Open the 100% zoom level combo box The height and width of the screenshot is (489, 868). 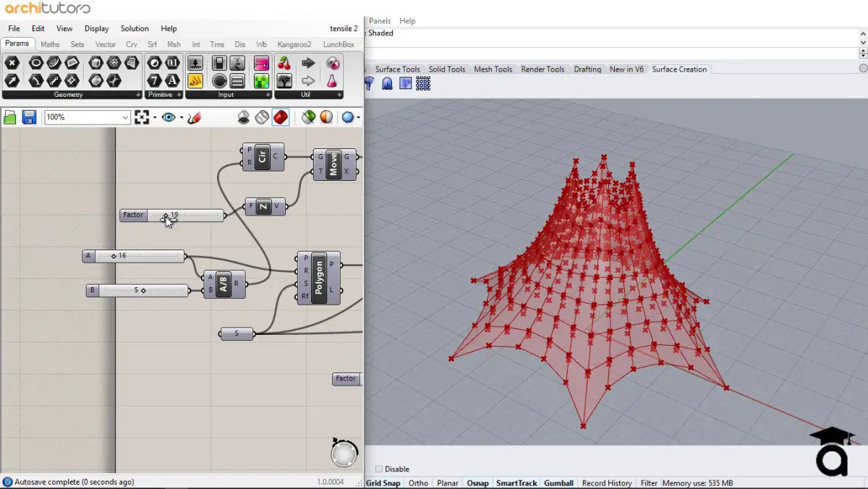[x=87, y=117]
